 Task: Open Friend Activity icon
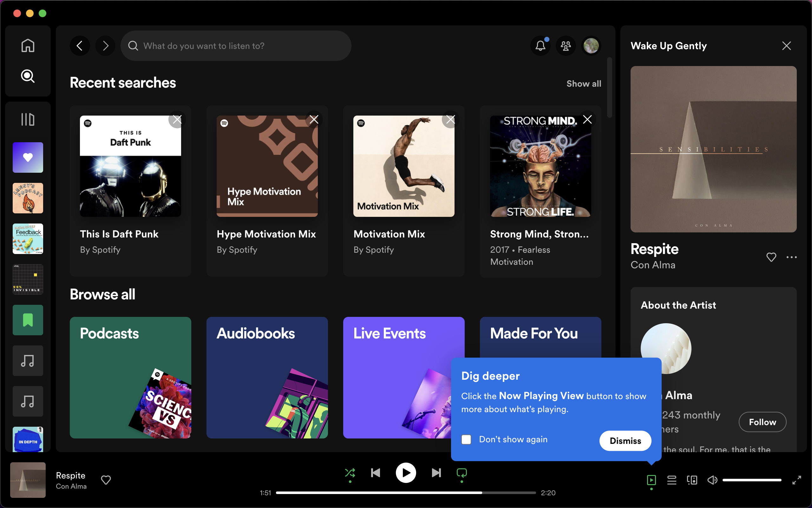(x=566, y=46)
